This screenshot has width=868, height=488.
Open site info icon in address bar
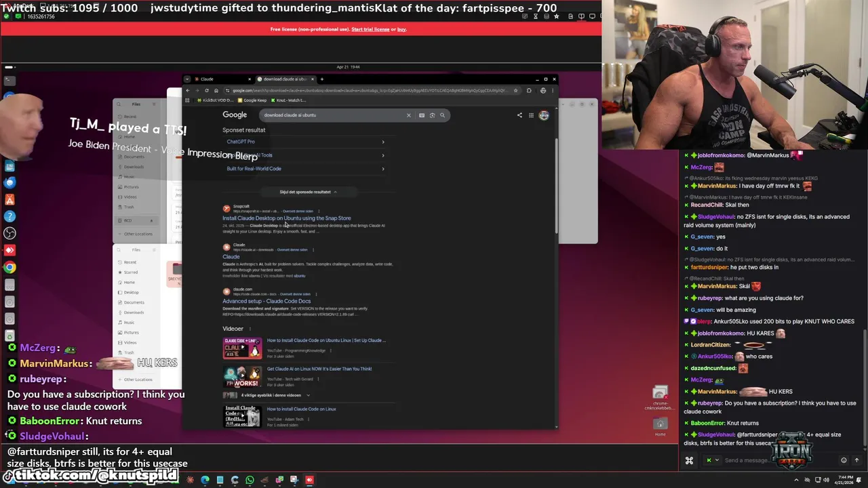tap(226, 90)
